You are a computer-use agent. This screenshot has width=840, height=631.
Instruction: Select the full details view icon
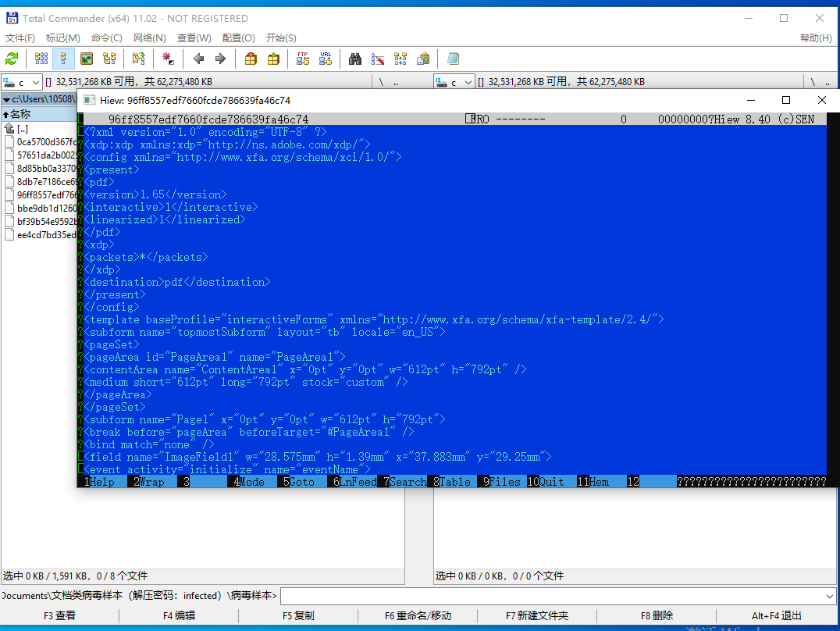pos(63,59)
